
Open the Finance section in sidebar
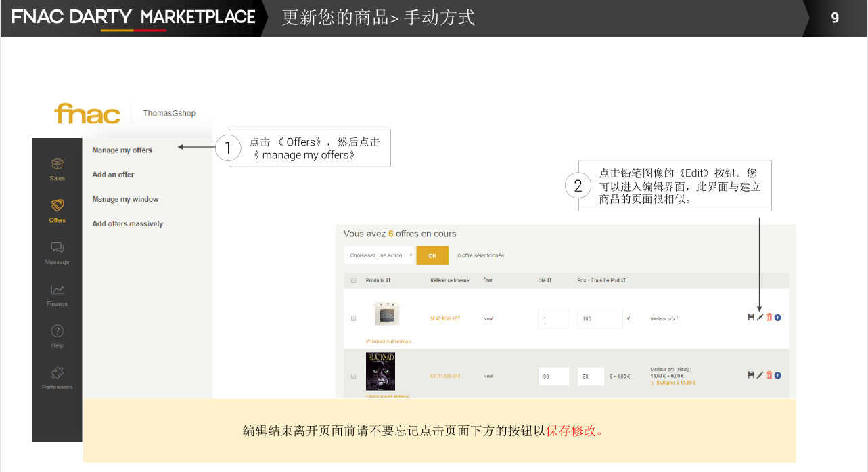58,295
